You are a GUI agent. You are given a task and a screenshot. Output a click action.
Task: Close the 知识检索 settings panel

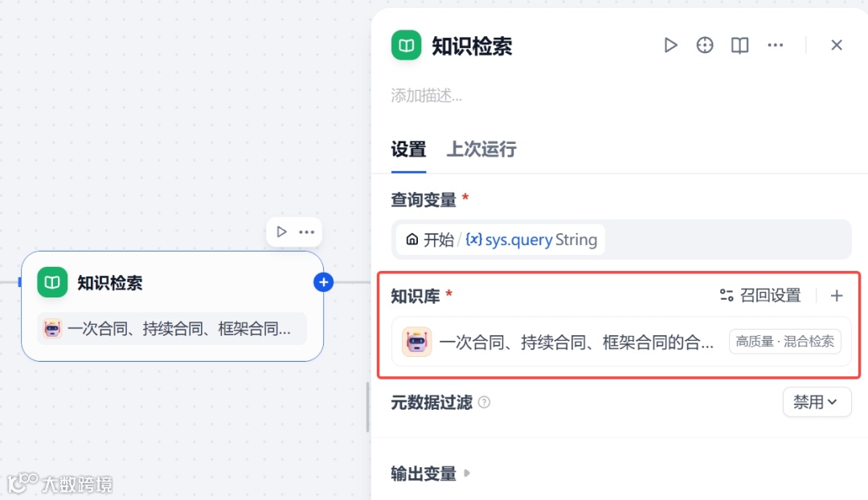(837, 45)
